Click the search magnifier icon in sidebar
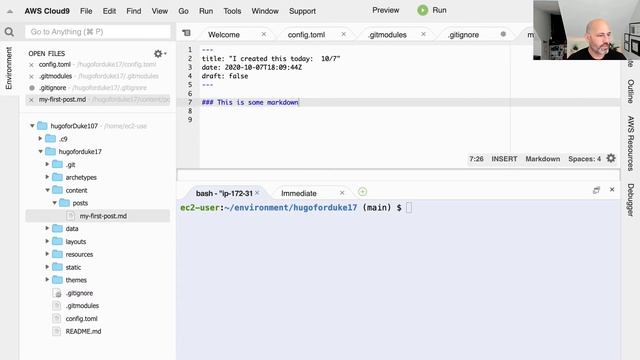 (x=9, y=32)
